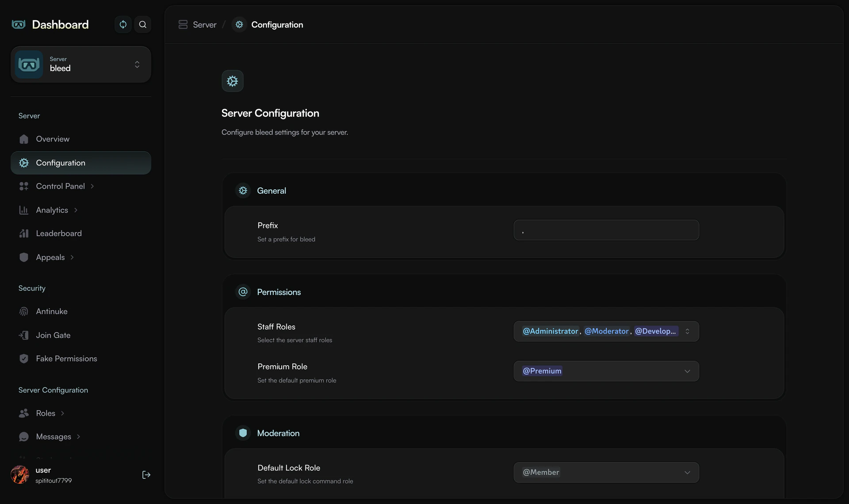Click the username spititout7799 text
Screen dimensions: 849x504
[54, 481]
